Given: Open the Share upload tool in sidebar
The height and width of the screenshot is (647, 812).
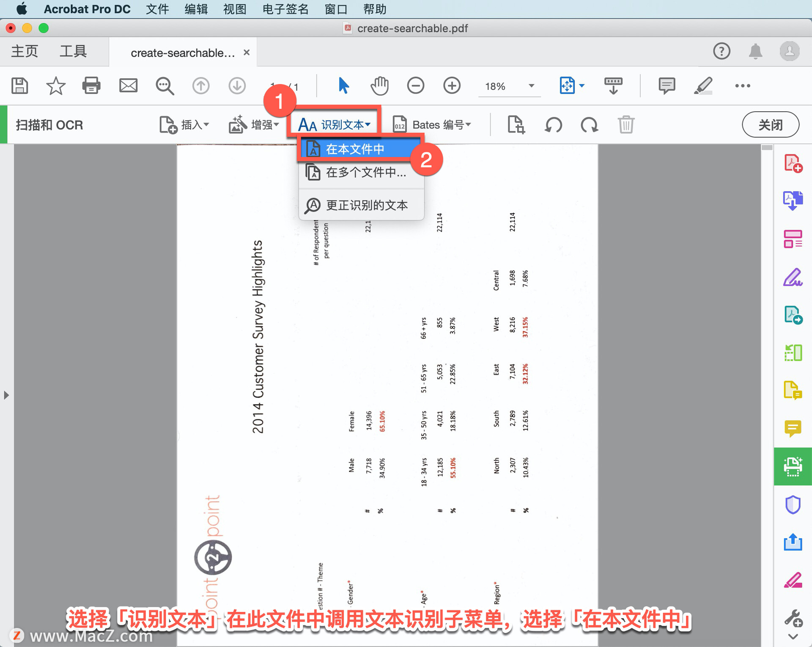Looking at the screenshot, I should tap(793, 542).
